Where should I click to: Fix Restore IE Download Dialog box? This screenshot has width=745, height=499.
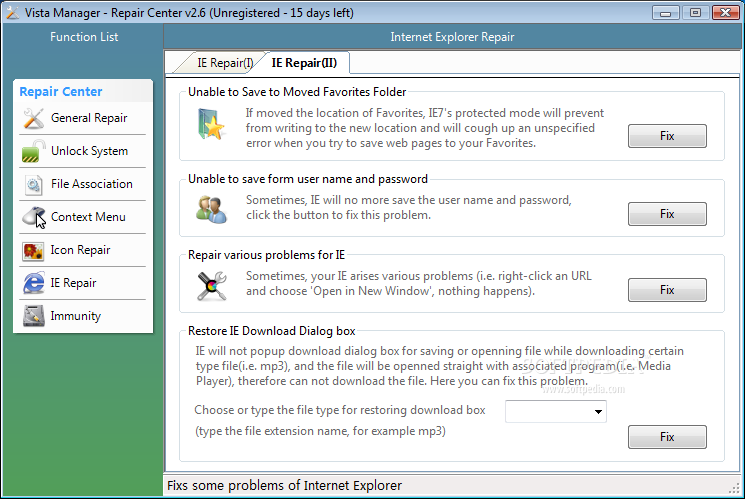[x=667, y=437]
